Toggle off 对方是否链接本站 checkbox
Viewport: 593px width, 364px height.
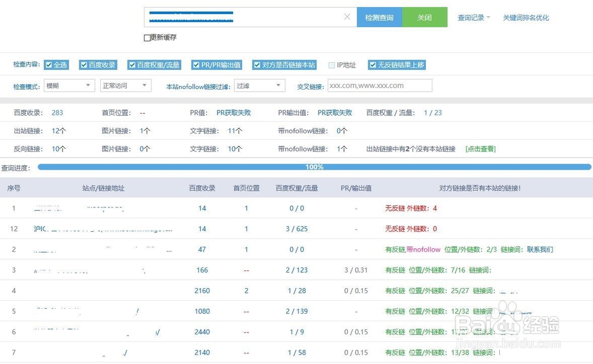point(257,65)
